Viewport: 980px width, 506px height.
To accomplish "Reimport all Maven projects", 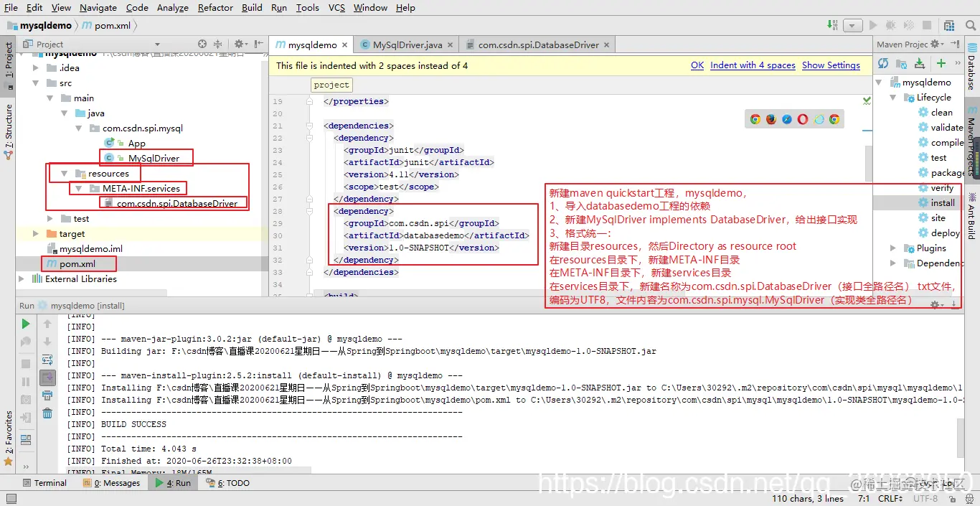I will tap(883, 64).
